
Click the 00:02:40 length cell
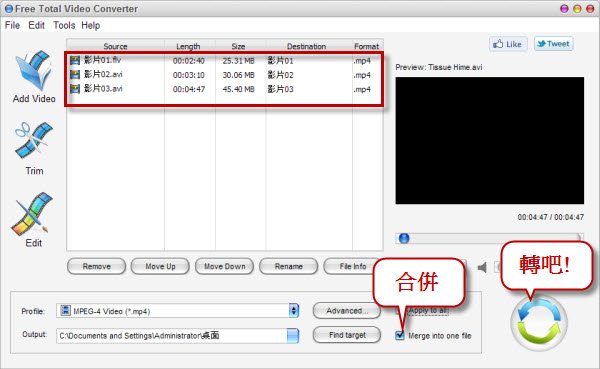click(189, 61)
